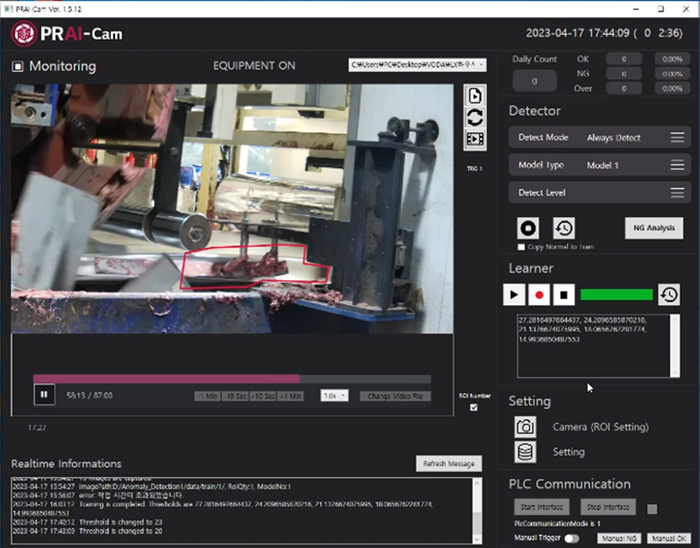Click the Camera (ROI Setting) label
This screenshot has width=700, height=548.
pos(600,427)
